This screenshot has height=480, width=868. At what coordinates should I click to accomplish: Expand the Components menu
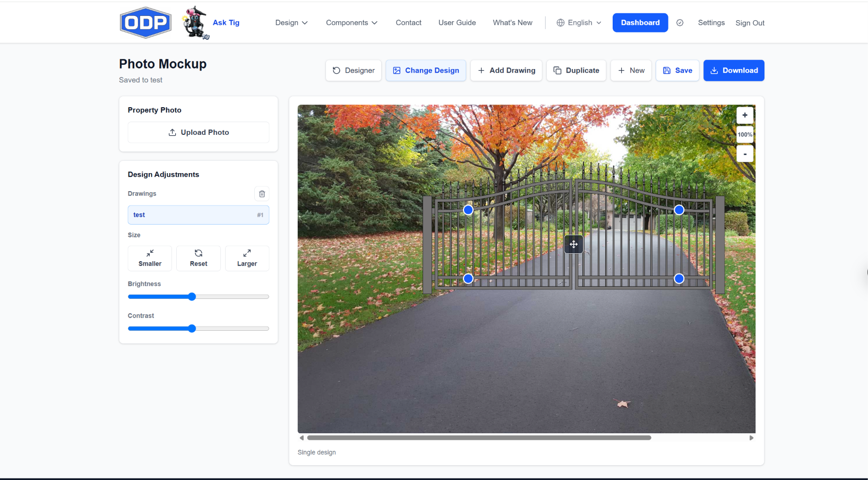click(351, 22)
